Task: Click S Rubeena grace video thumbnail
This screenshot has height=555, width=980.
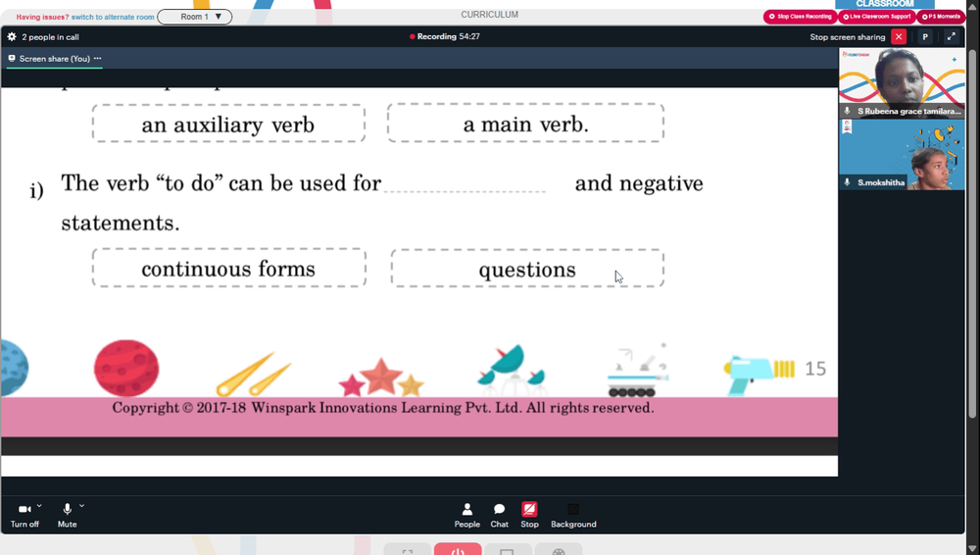Action: coord(902,83)
